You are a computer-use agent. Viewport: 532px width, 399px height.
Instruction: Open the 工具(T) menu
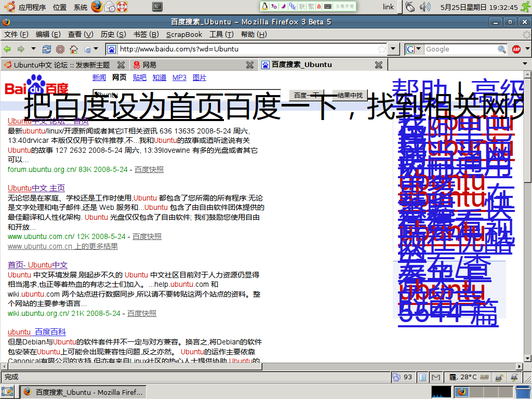[221, 34]
